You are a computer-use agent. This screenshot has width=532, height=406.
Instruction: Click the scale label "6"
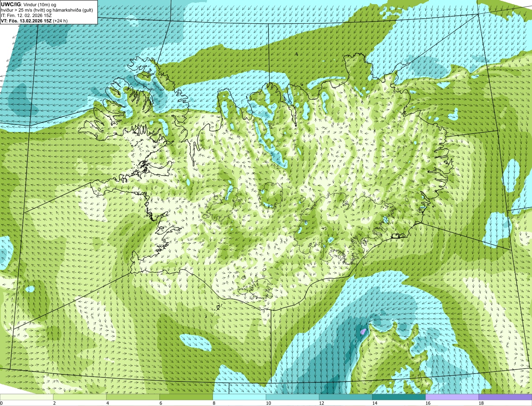coord(161,403)
